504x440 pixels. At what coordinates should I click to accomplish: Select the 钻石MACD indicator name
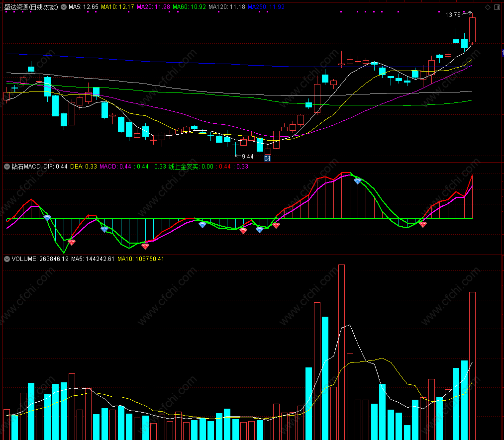pos(26,167)
